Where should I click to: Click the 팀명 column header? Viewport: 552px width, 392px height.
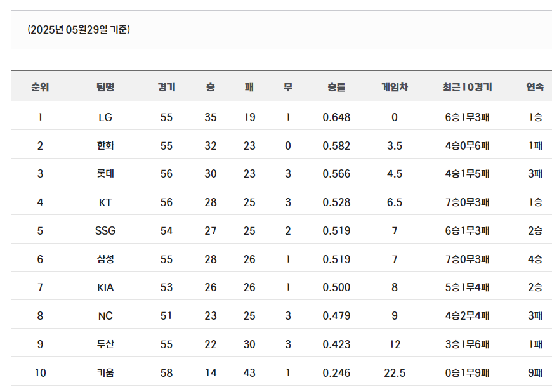point(105,87)
